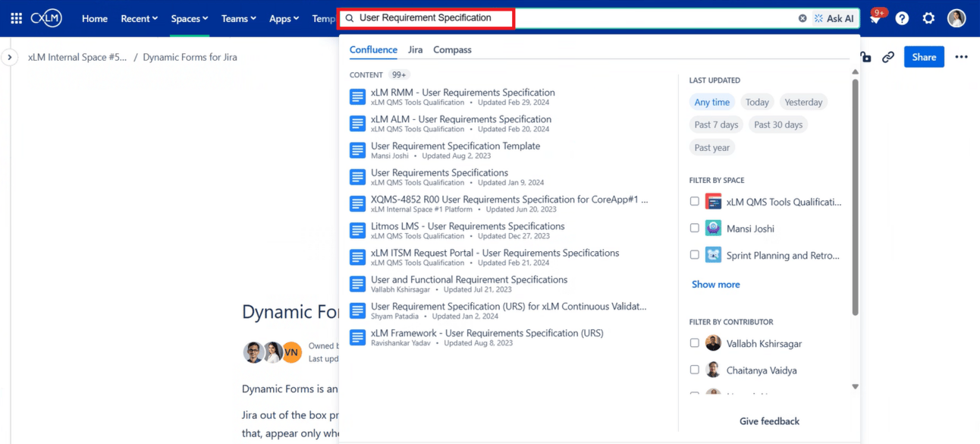Expand the Teams dropdown menu
Screen dimensions: 980x444
click(x=238, y=18)
